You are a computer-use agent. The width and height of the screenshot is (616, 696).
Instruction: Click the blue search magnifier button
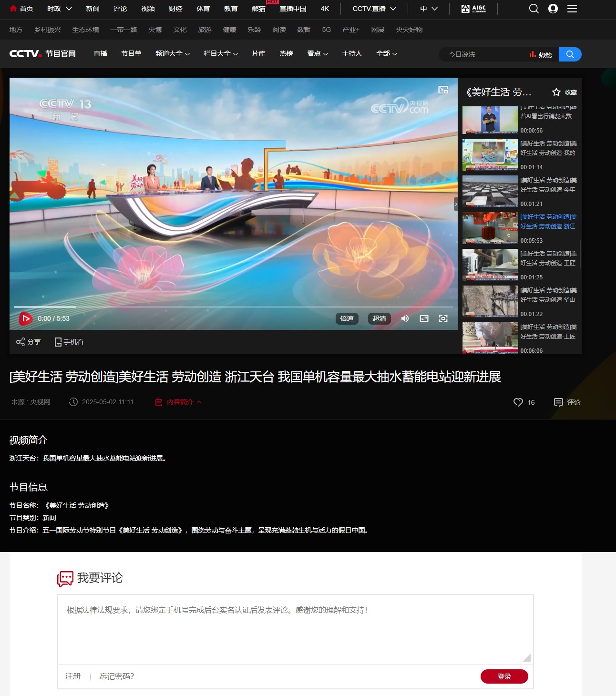pyautogui.click(x=570, y=54)
